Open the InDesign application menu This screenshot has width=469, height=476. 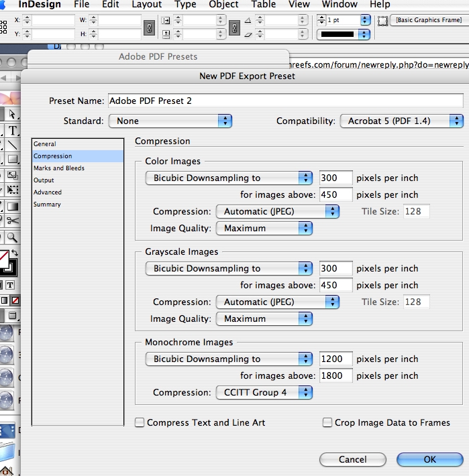[x=40, y=4]
